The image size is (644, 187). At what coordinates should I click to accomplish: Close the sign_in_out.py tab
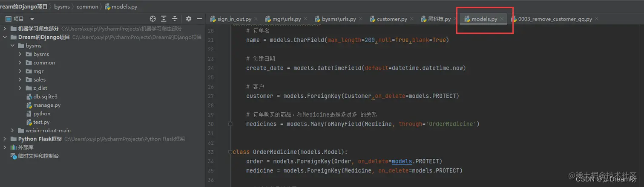[256, 19]
